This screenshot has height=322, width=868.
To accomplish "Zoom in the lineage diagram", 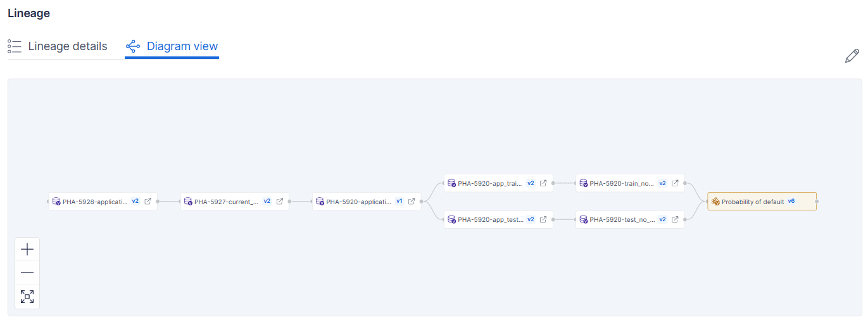I will point(27,249).
